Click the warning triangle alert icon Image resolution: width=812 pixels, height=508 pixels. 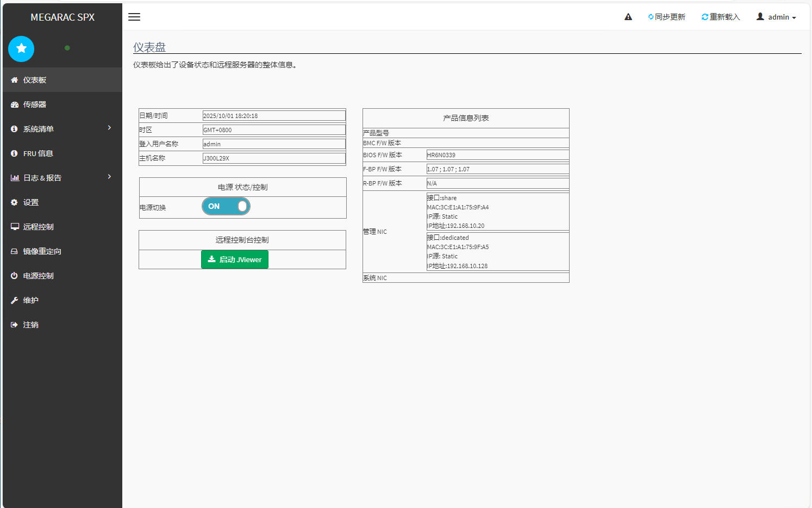tap(628, 17)
